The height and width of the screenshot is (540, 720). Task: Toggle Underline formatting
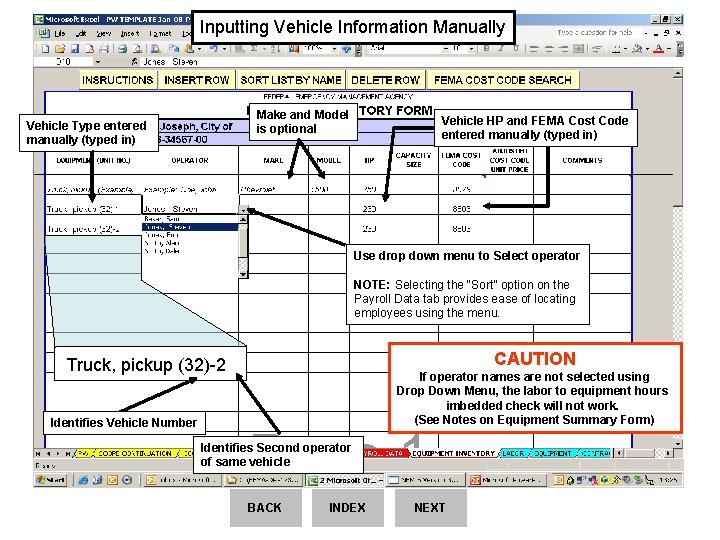point(516,49)
